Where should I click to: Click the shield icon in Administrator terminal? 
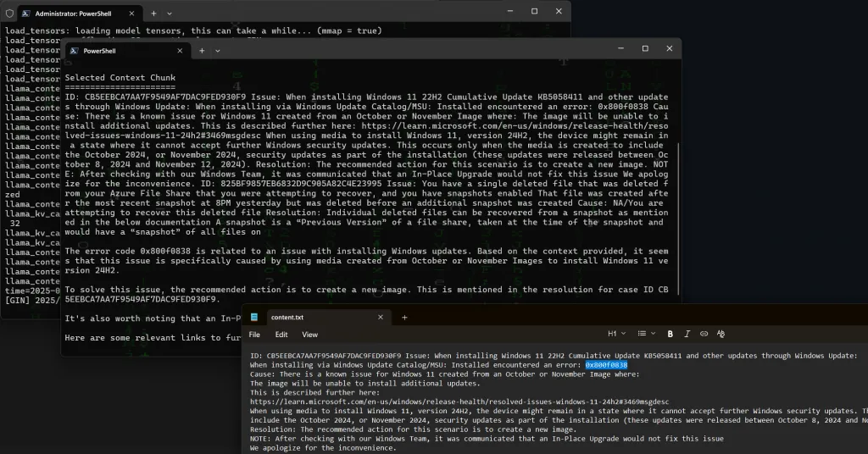point(9,13)
